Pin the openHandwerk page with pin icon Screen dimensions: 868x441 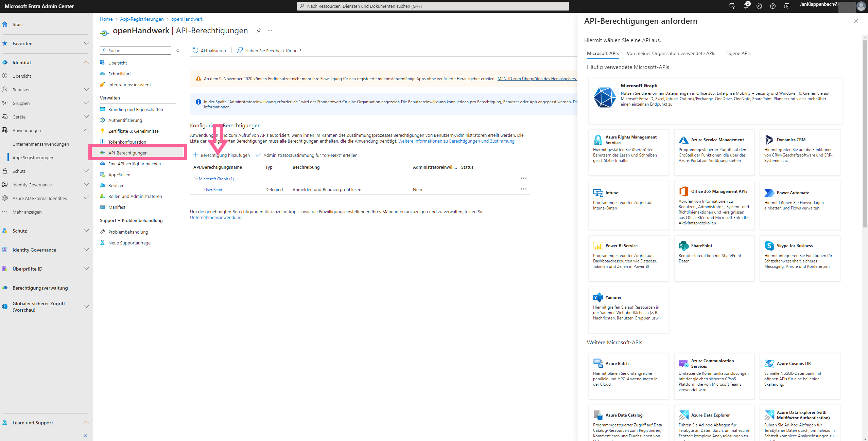[x=259, y=31]
